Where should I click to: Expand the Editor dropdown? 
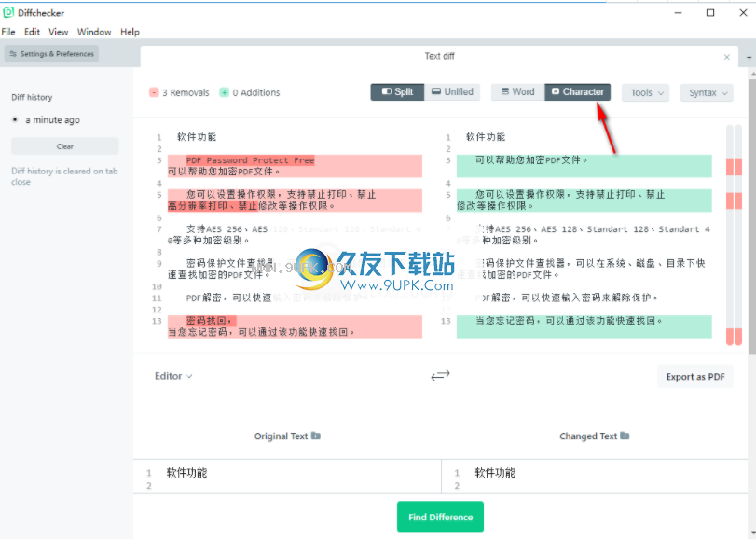click(173, 376)
